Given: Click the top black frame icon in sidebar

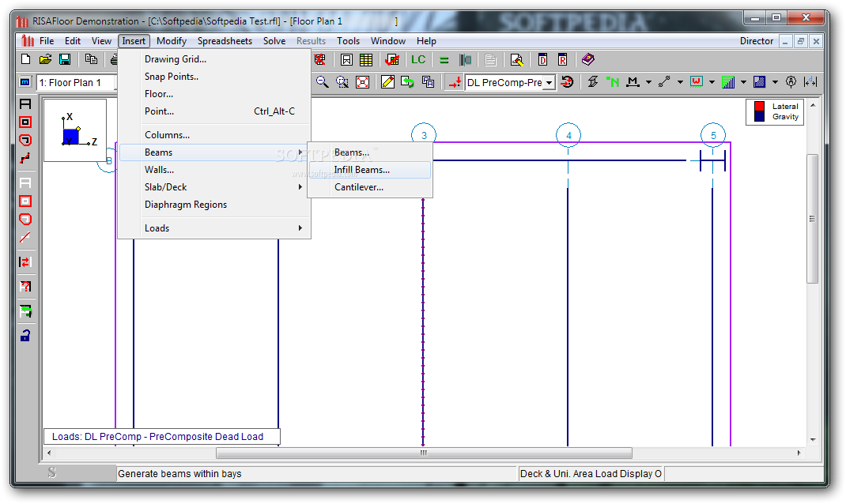Looking at the screenshot, I should (x=25, y=104).
